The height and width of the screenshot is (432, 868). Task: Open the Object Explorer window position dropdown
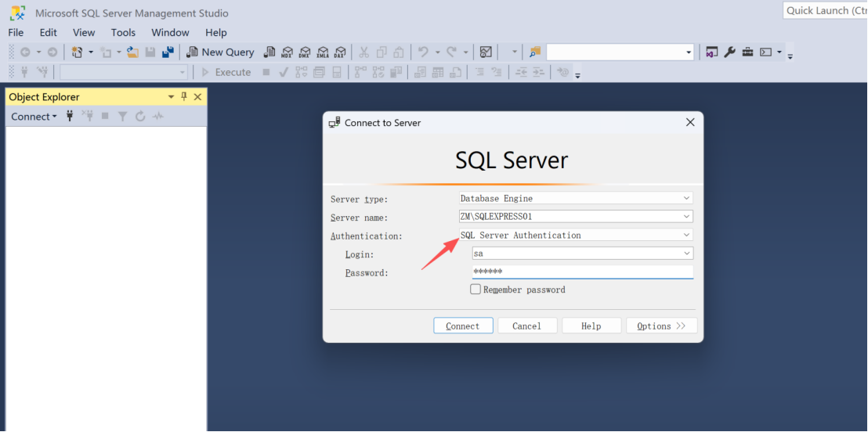tap(171, 97)
